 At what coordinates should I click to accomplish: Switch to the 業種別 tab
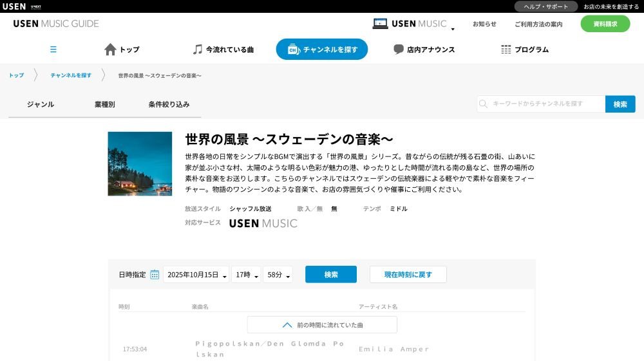pyautogui.click(x=104, y=104)
